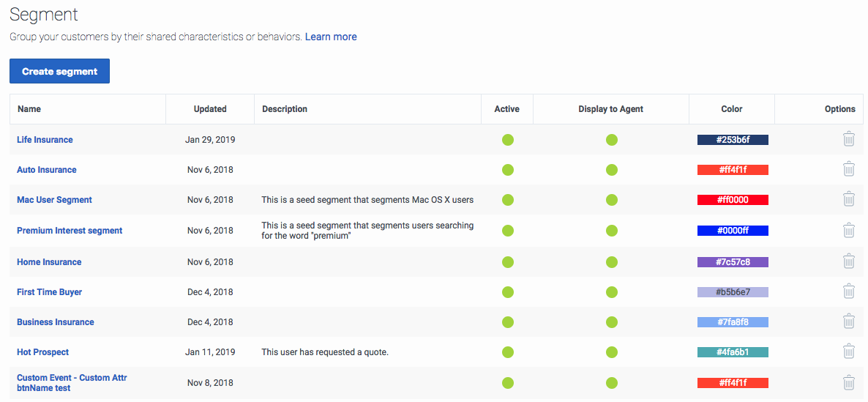Screen dimensions: 868x402
Task: Toggle Active status for Home Insurance
Action: [508, 262]
